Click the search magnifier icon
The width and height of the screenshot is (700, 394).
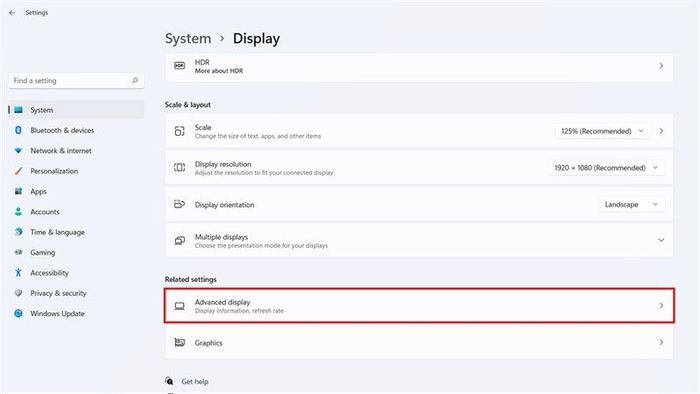pos(135,81)
